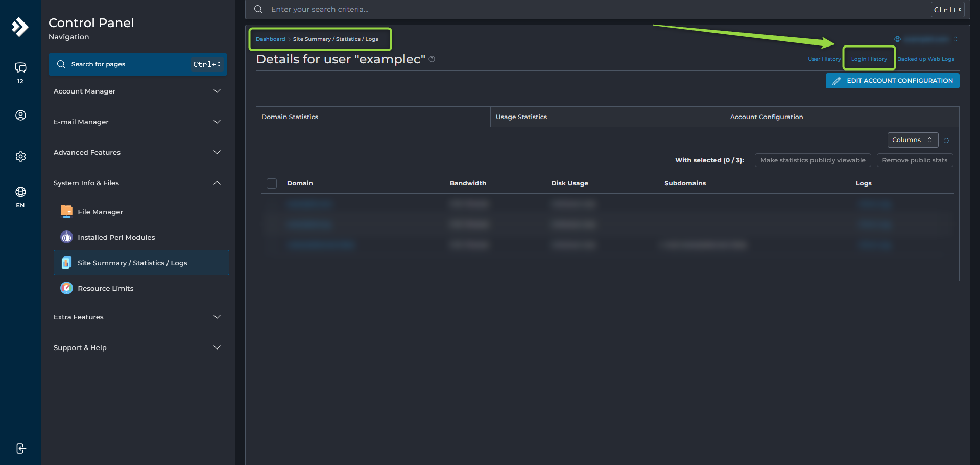Click Remove public stats button
This screenshot has height=465, width=980.
[x=915, y=160]
